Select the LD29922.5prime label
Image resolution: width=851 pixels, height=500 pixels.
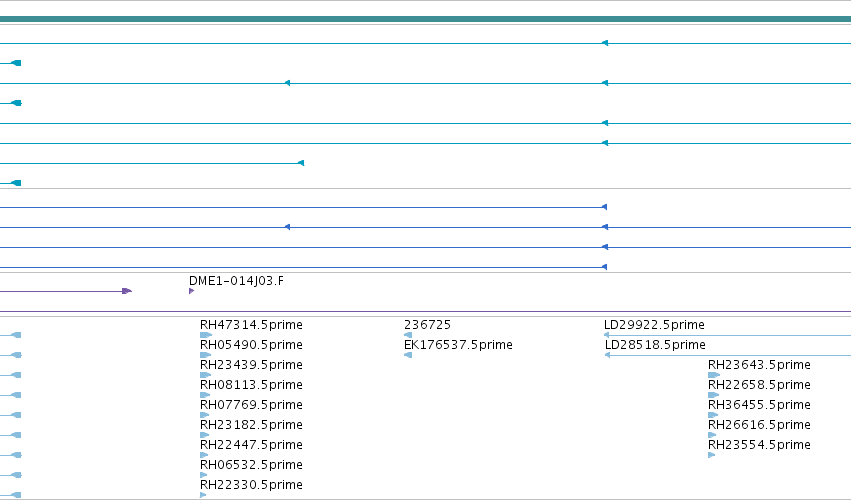coord(655,325)
